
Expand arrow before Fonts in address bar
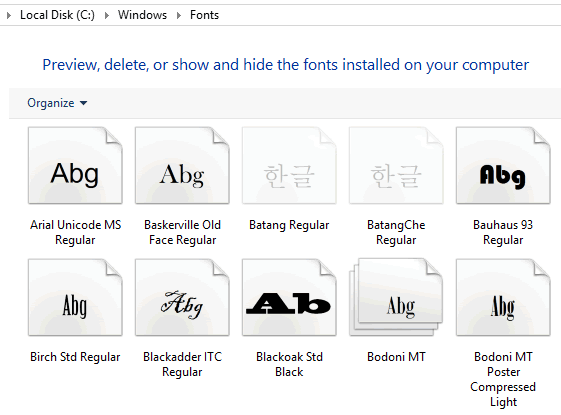pyautogui.click(x=179, y=15)
